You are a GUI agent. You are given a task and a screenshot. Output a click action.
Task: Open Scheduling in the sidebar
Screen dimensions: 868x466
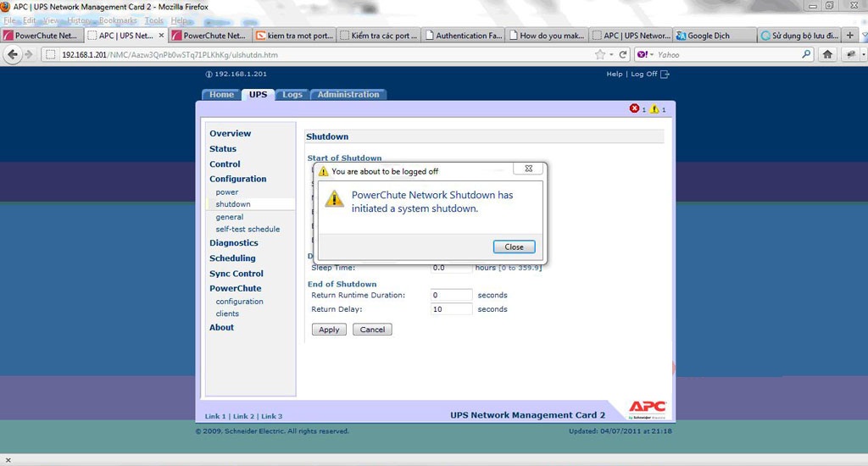pyautogui.click(x=232, y=258)
